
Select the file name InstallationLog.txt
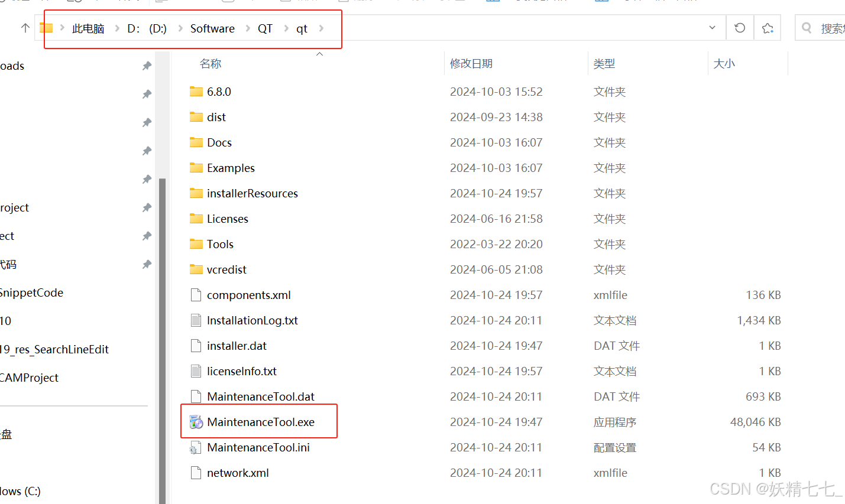252,320
